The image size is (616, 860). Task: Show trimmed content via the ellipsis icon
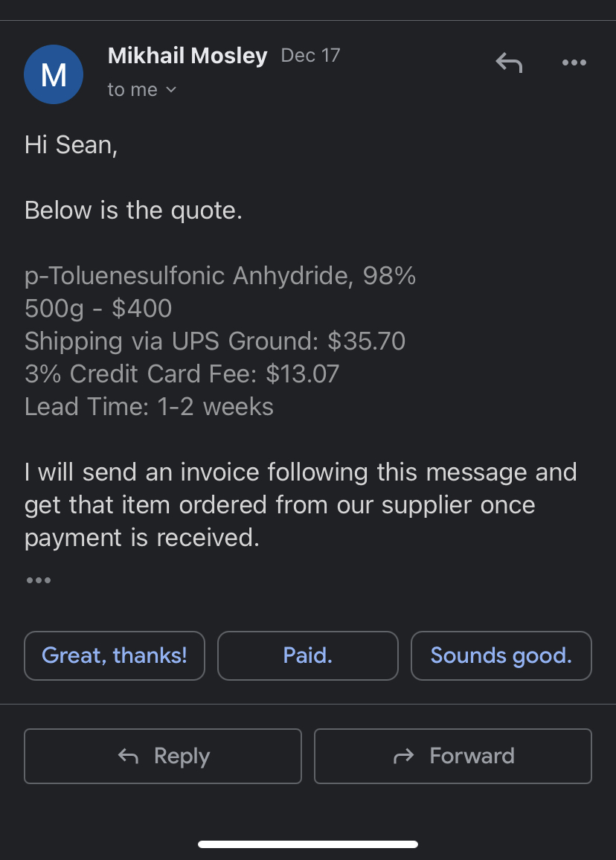pos(38,580)
